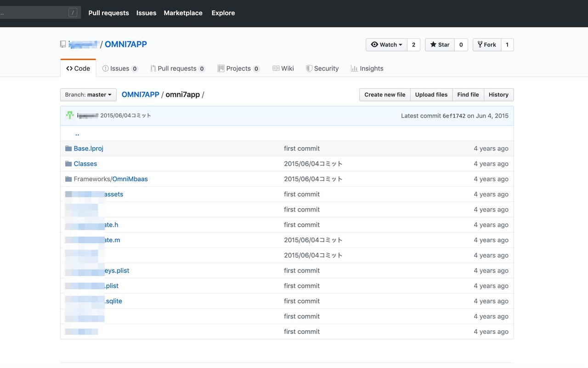This screenshot has height=368, width=588.
Task: Click Create new file button
Action: [x=385, y=95]
